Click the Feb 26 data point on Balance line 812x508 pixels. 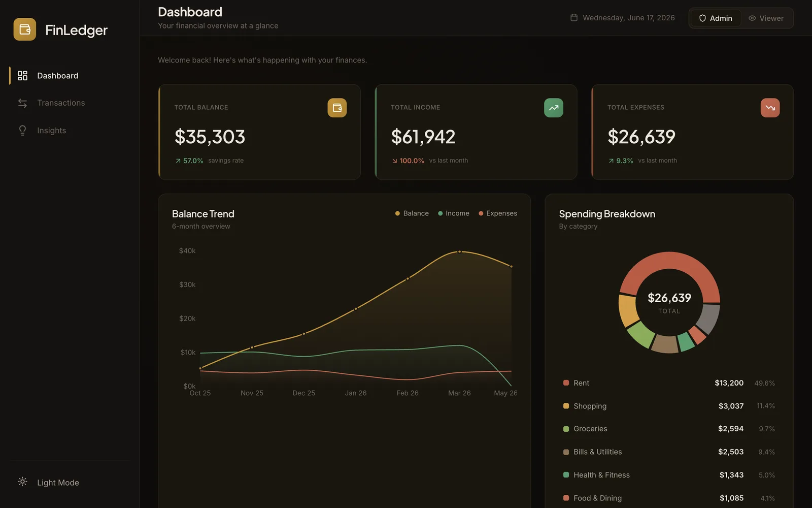click(408, 278)
